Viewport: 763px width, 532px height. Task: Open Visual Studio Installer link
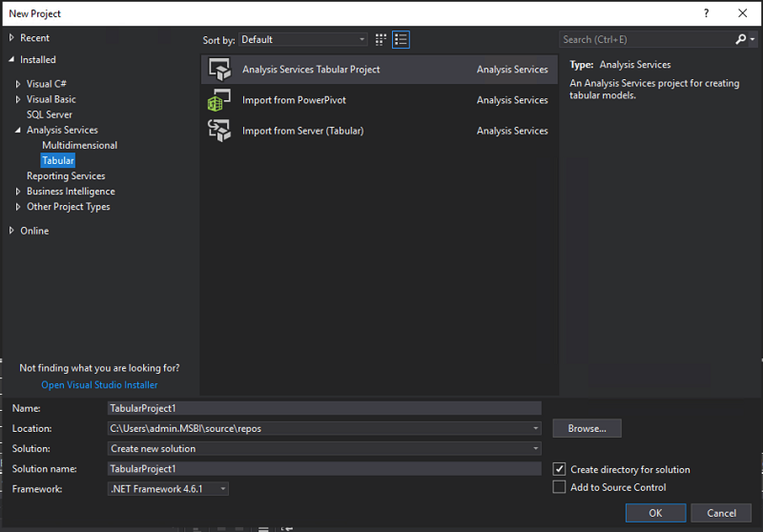click(99, 384)
